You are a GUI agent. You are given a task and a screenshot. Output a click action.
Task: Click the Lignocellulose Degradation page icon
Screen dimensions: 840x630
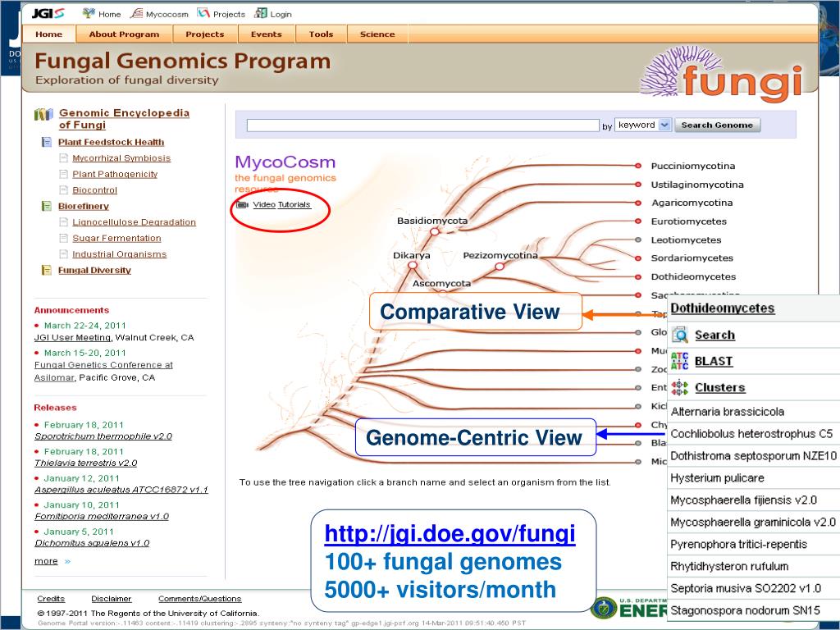point(64,222)
